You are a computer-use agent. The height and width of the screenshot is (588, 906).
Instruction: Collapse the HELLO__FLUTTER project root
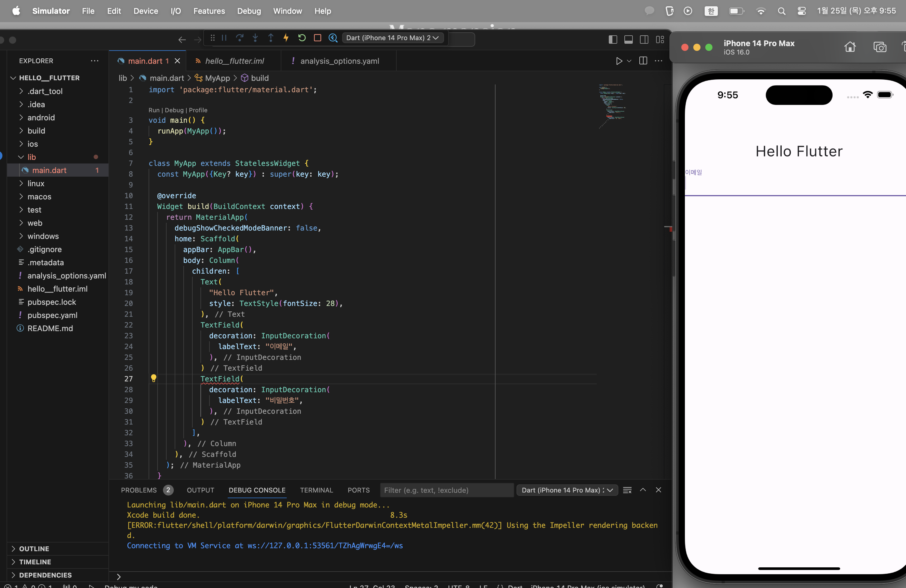[49, 78]
